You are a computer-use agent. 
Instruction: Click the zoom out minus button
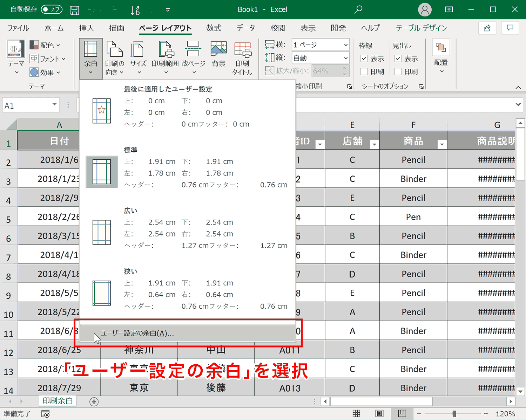click(419, 414)
